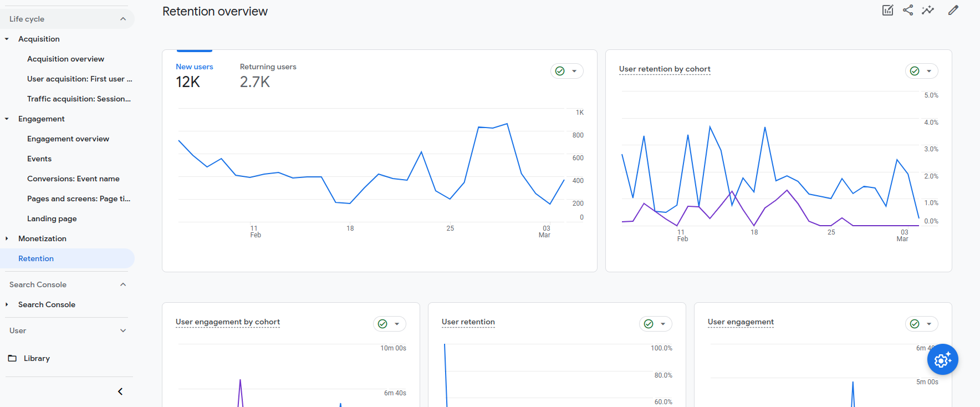980x407 pixels.
Task: Open Insights sparkline icon
Action: click(x=928, y=10)
